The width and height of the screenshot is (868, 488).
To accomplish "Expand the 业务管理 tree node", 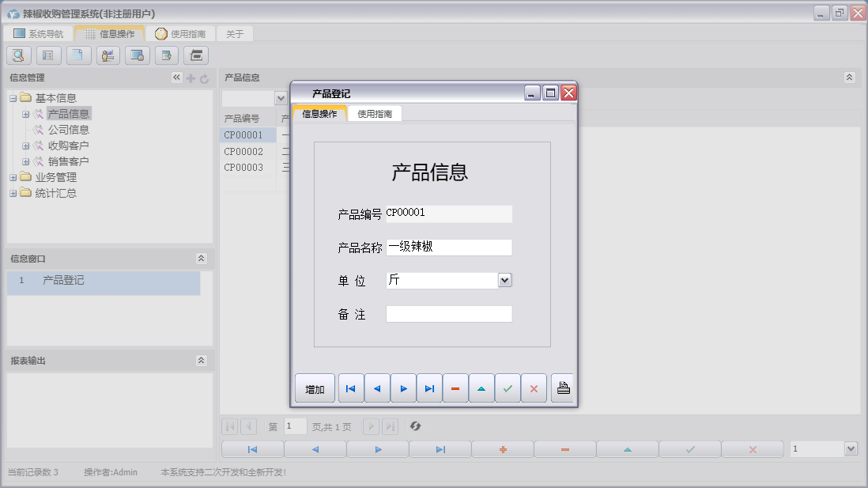I will pos(13,177).
